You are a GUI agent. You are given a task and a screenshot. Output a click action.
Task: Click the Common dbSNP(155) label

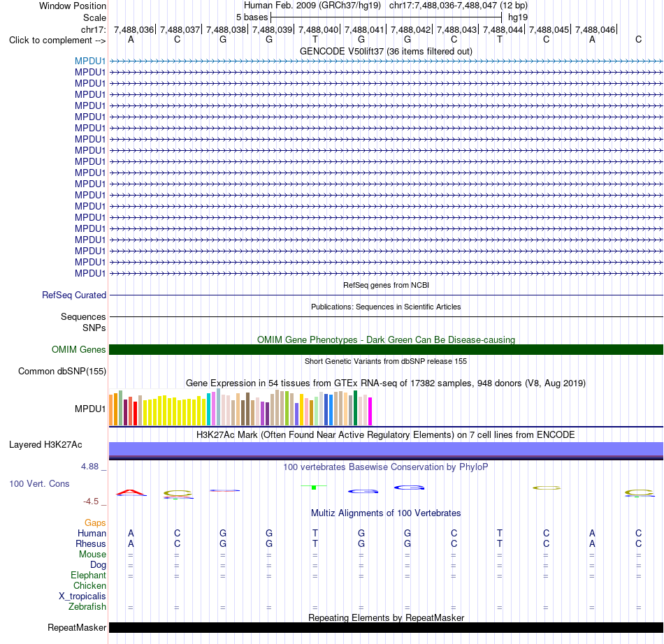point(62,371)
